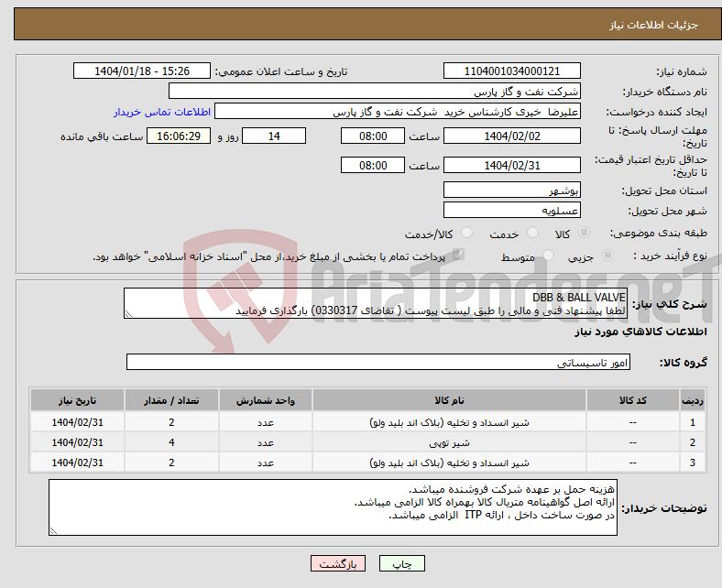Click the delivery province field بوشهر
The image size is (722, 588).
(x=511, y=190)
